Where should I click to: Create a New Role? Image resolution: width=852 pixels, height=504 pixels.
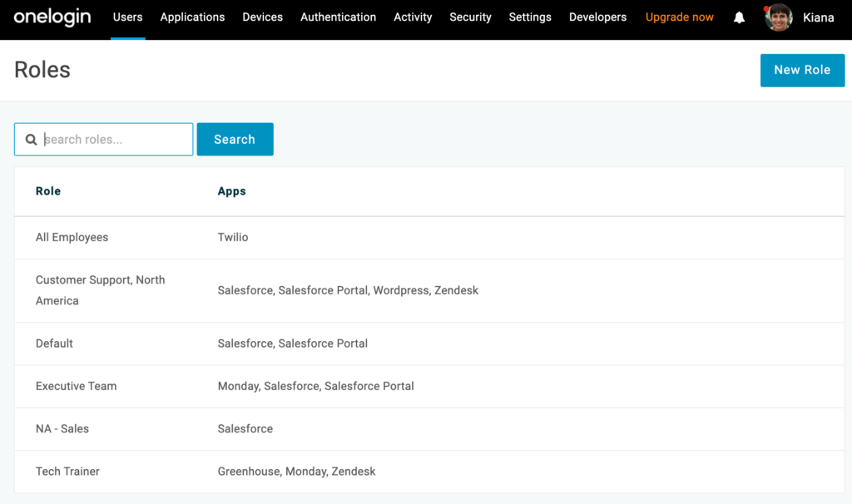point(802,70)
